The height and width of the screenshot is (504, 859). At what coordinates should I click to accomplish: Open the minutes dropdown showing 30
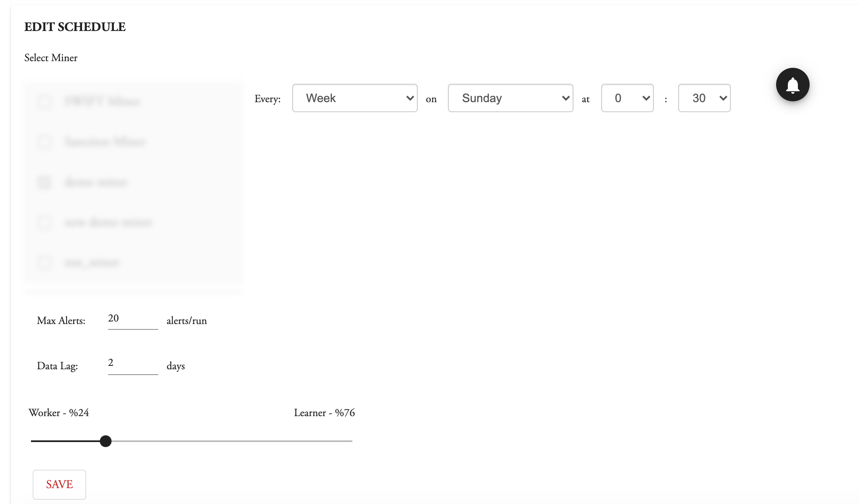coord(704,98)
